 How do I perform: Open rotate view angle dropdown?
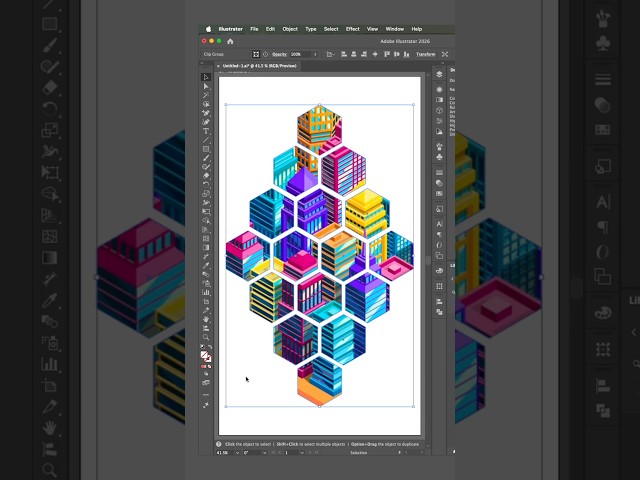coord(264,453)
